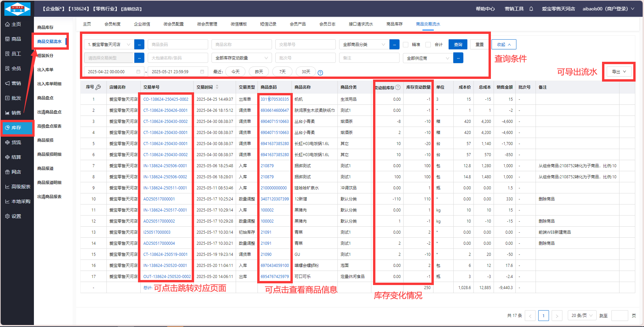Select 库存 section in sidebar

[x=17, y=128]
